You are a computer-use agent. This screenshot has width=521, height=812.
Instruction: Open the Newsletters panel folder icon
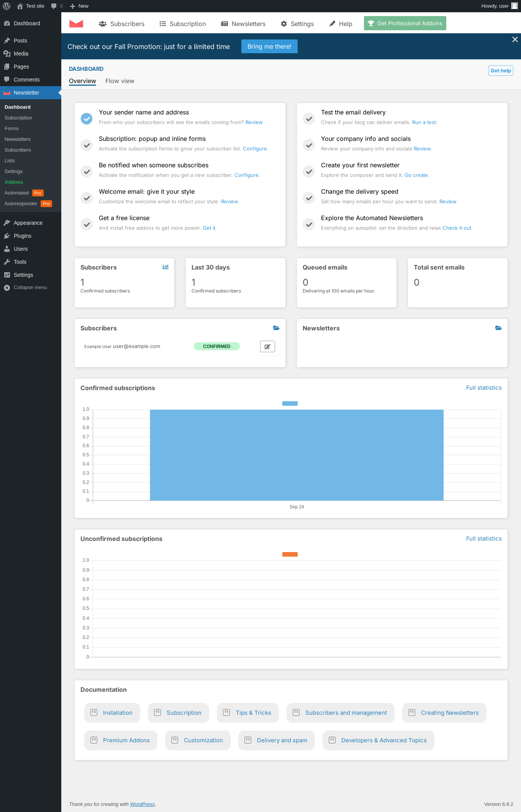point(498,328)
